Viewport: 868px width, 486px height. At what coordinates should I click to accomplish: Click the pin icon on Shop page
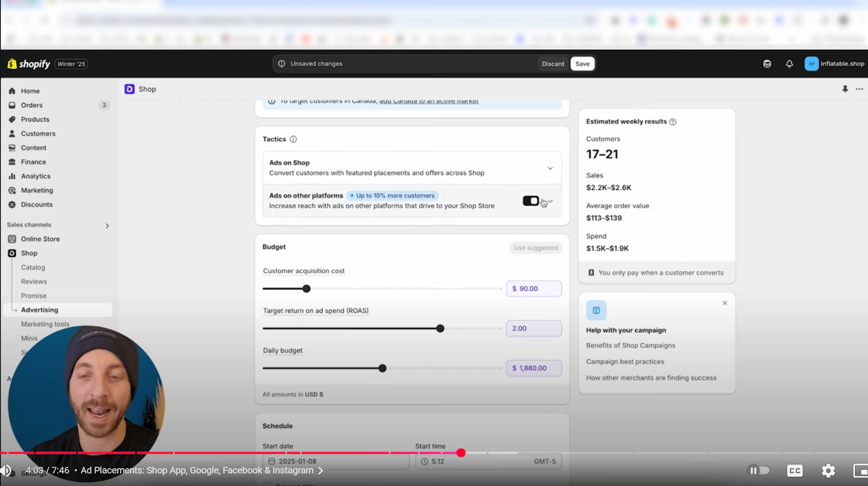coord(845,89)
